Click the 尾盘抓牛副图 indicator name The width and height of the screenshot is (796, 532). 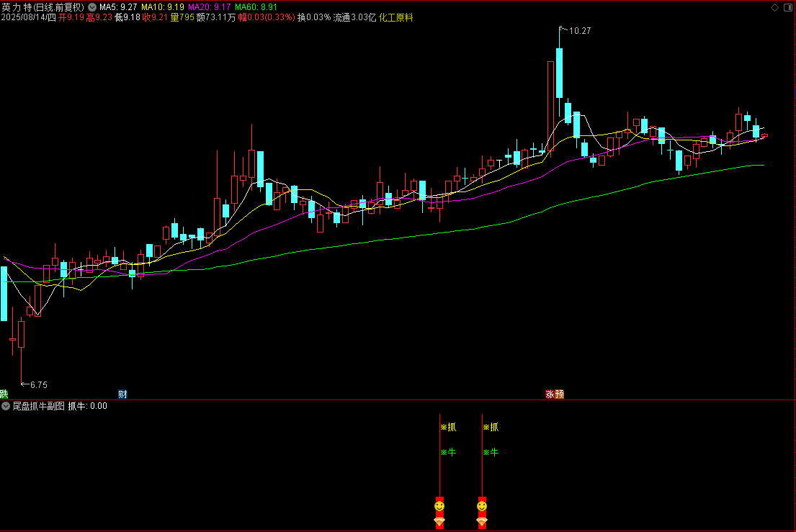click(x=39, y=406)
